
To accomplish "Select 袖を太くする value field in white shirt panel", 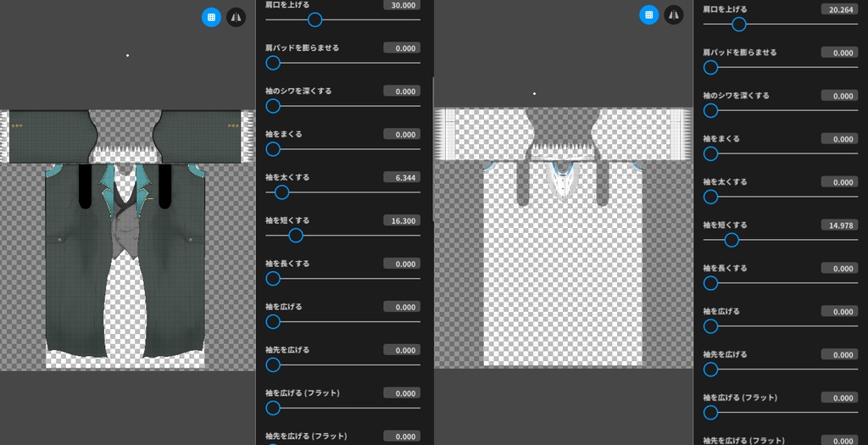I will (840, 181).
